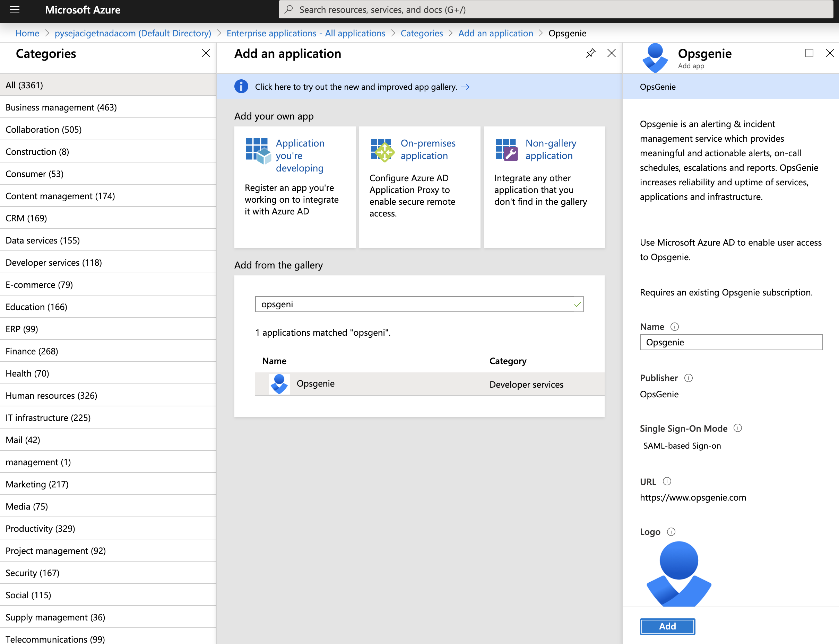Viewport: 839px width, 644px height.
Task: Pin the Add an application blade
Action: point(590,53)
